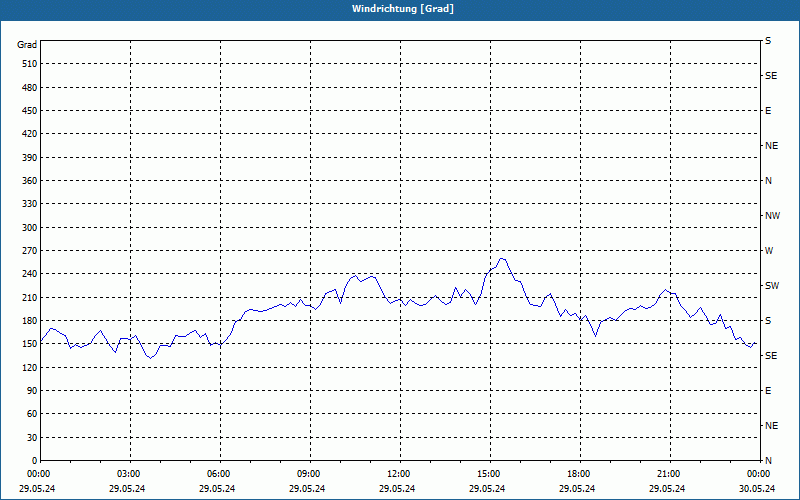Select the Grad unit label on y-axis

27,45
